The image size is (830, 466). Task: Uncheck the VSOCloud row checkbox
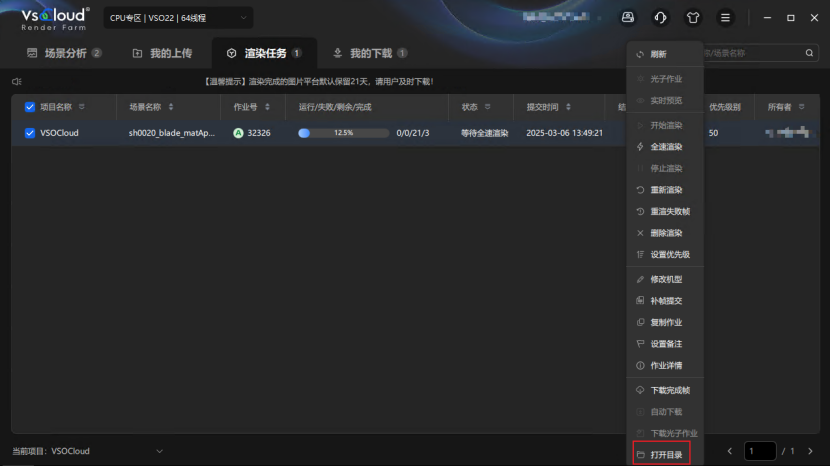pyautogui.click(x=29, y=132)
